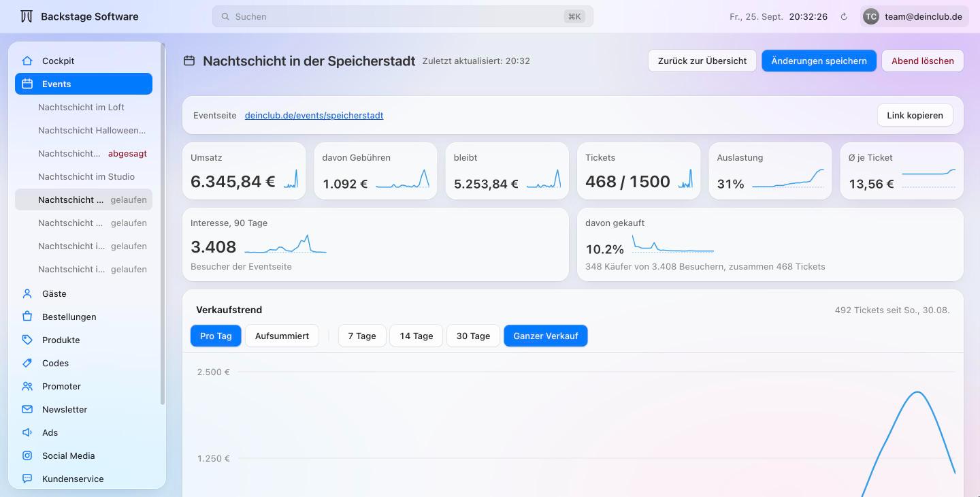Click the Abend löschen button
Viewport: 980px width, 497px height.
(x=923, y=61)
